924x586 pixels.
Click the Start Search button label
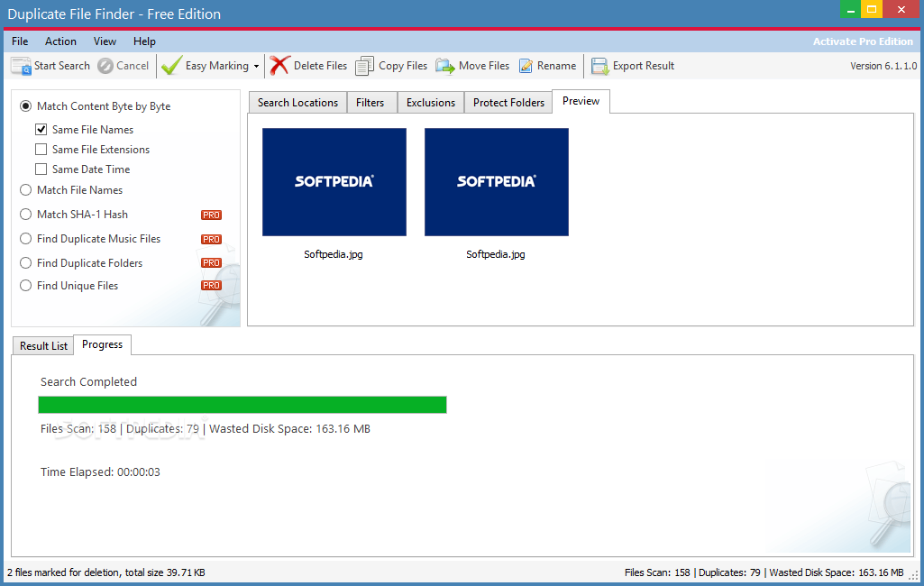pos(62,66)
